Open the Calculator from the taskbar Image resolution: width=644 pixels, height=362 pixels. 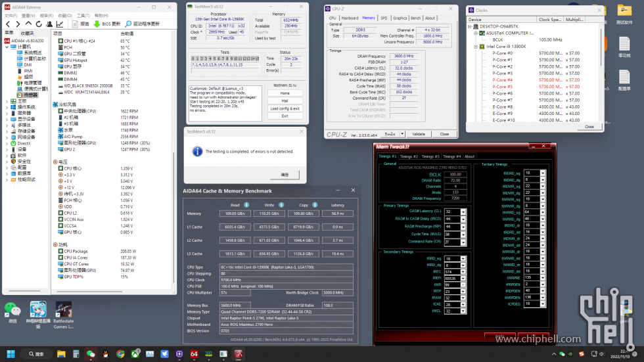point(76,354)
